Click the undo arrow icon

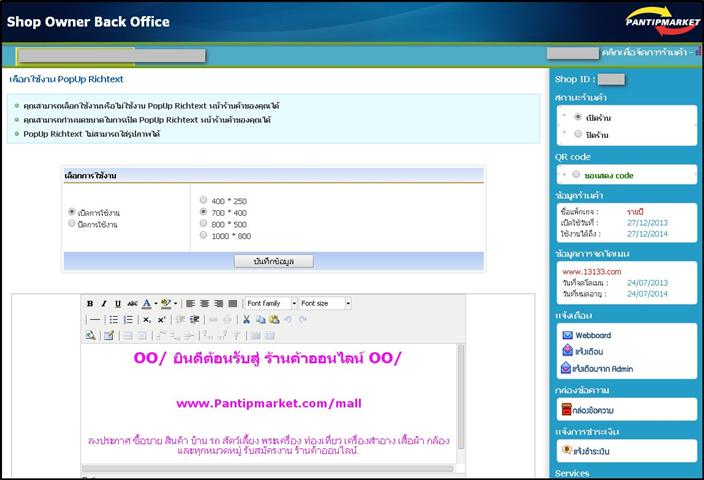288,320
